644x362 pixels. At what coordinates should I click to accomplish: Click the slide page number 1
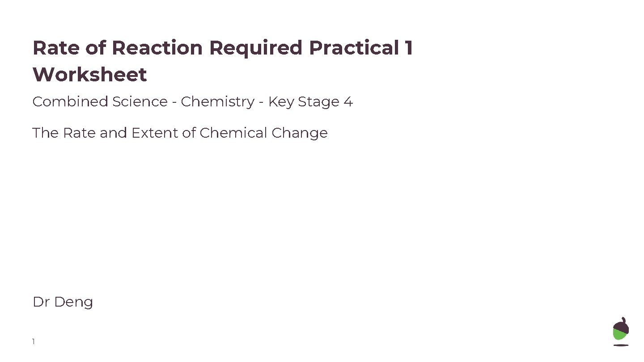click(34, 342)
